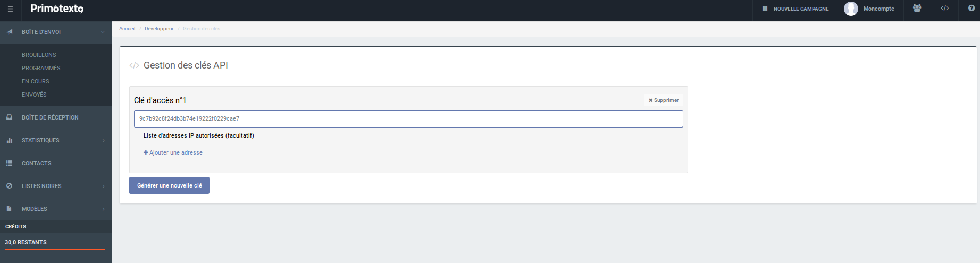Click the API access key input field
Image resolution: width=980 pixels, height=263 pixels.
pyautogui.click(x=408, y=118)
